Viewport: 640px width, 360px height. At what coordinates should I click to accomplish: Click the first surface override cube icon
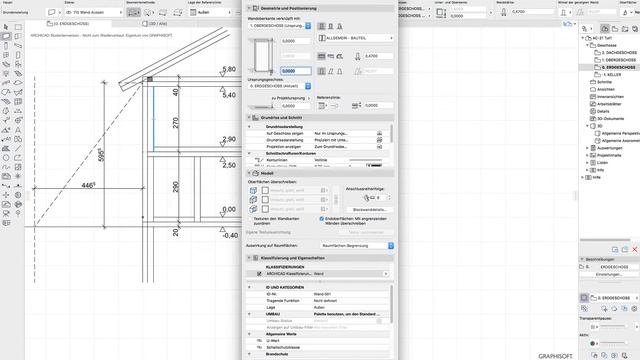[253, 190]
